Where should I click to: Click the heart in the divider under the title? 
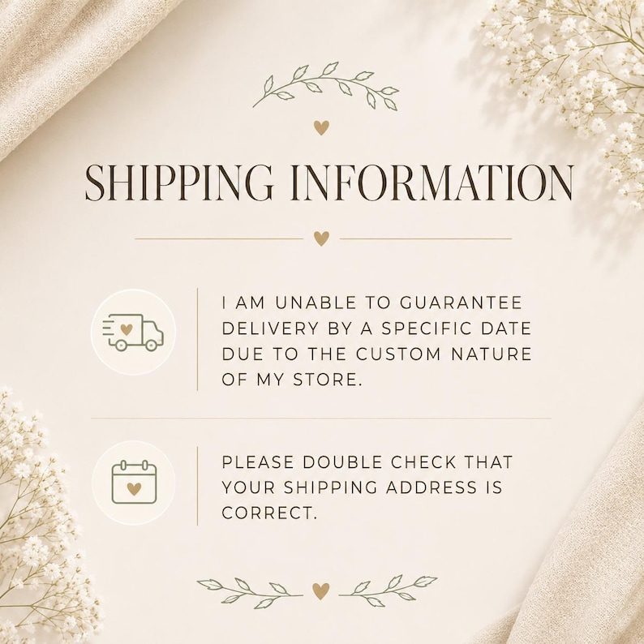click(x=321, y=238)
